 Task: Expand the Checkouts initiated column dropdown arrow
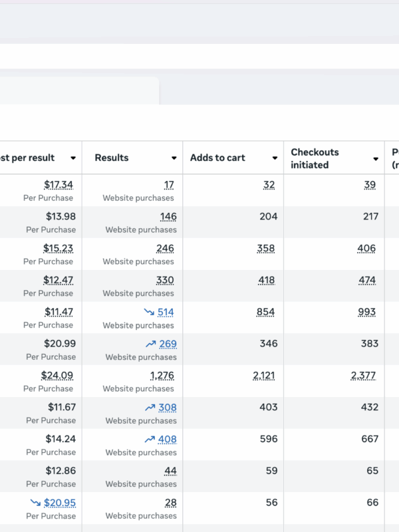pyautogui.click(x=376, y=158)
